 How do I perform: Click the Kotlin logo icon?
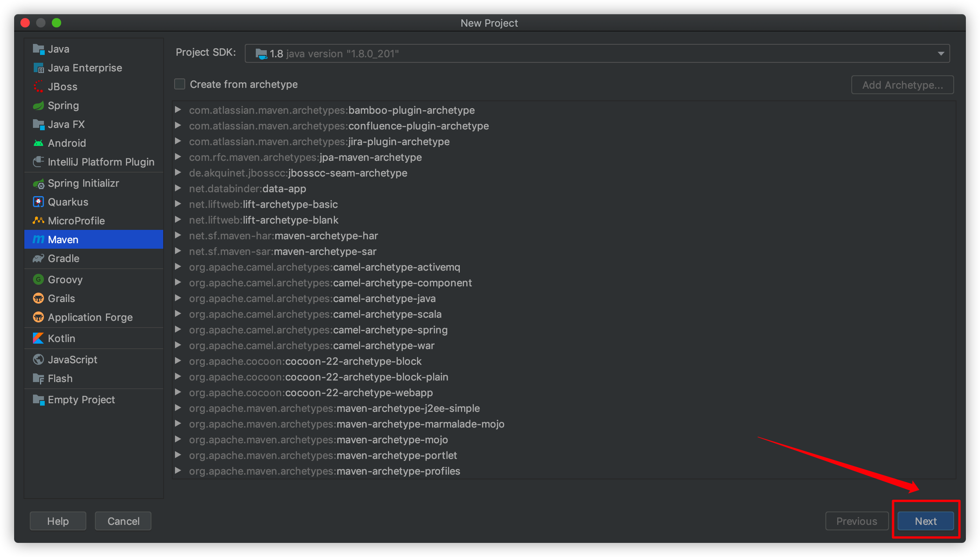coord(38,339)
